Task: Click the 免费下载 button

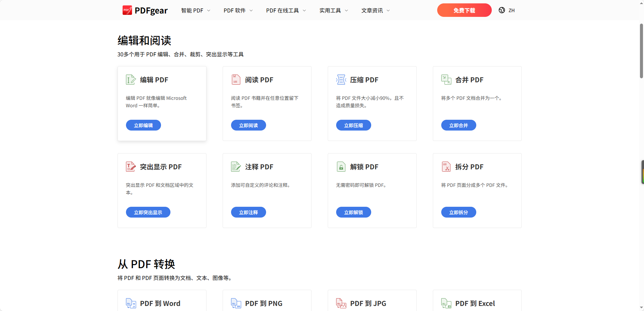Action: 464,10
